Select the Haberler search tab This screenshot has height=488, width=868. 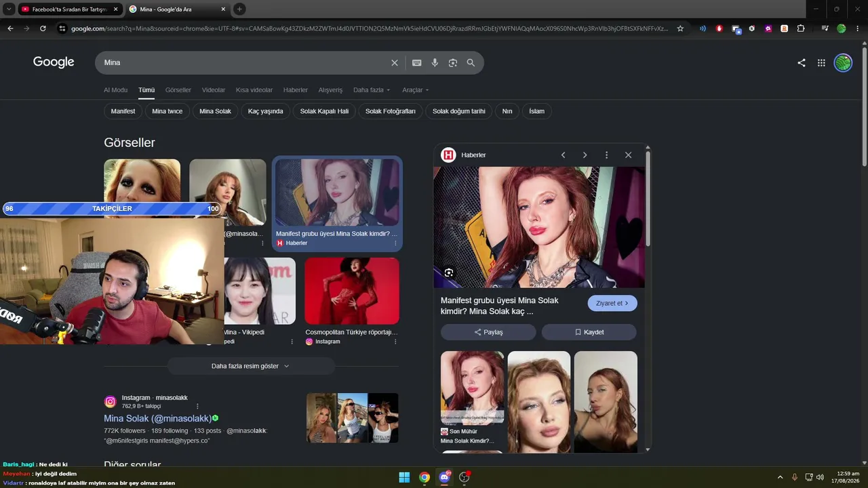coord(296,90)
